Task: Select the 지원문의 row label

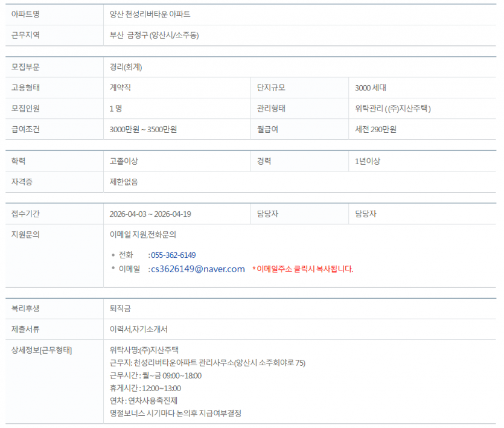Action: pos(25,234)
